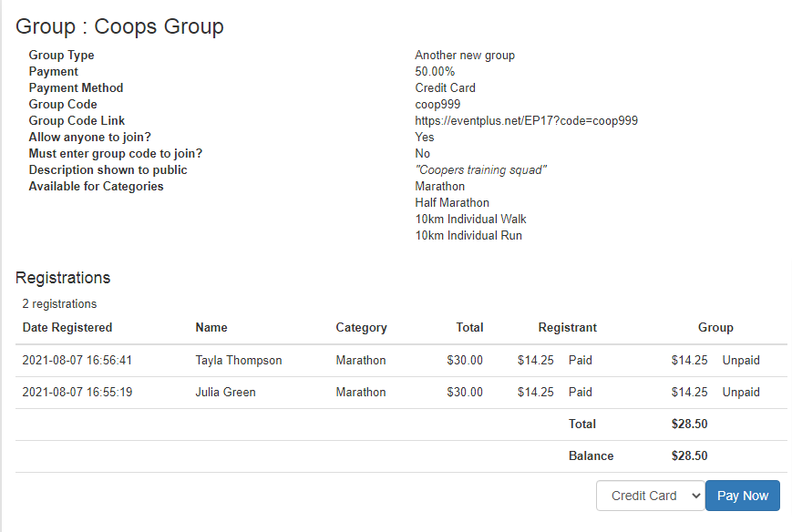Click the 2021-08-07 16:56:41 registration date
This screenshot has height=532, width=792.
[x=77, y=360]
